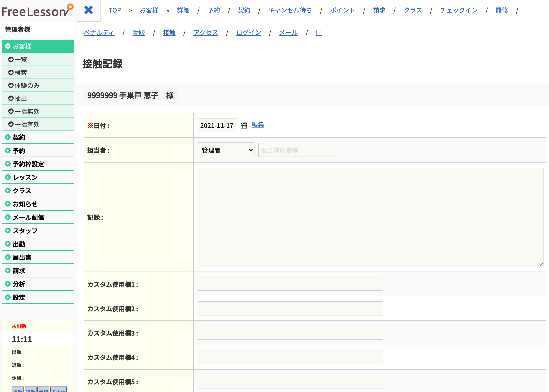Expand the 契約 sidebar section
The width and height of the screenshot is (549, 392).
38,137
